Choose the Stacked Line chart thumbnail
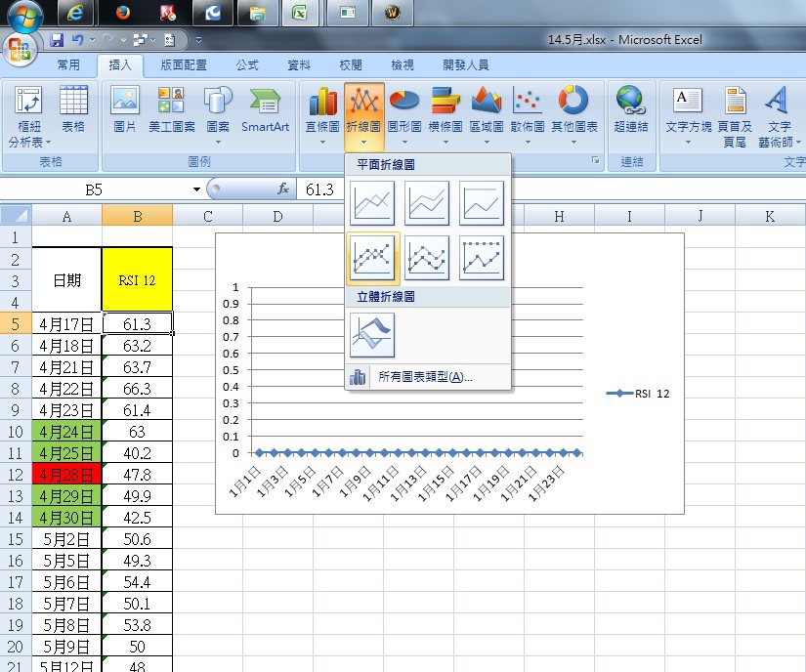Screen dimensions: 806x672 (x=427, y=203)
